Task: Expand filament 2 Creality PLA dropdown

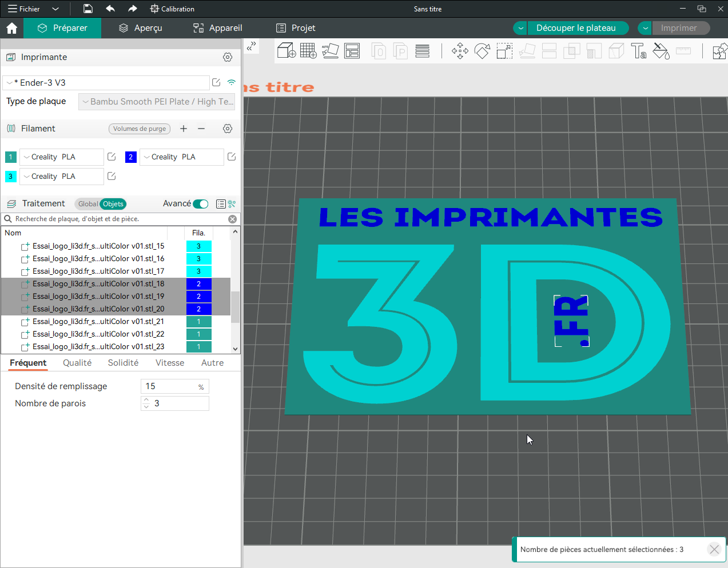Action: click(181, 157)
